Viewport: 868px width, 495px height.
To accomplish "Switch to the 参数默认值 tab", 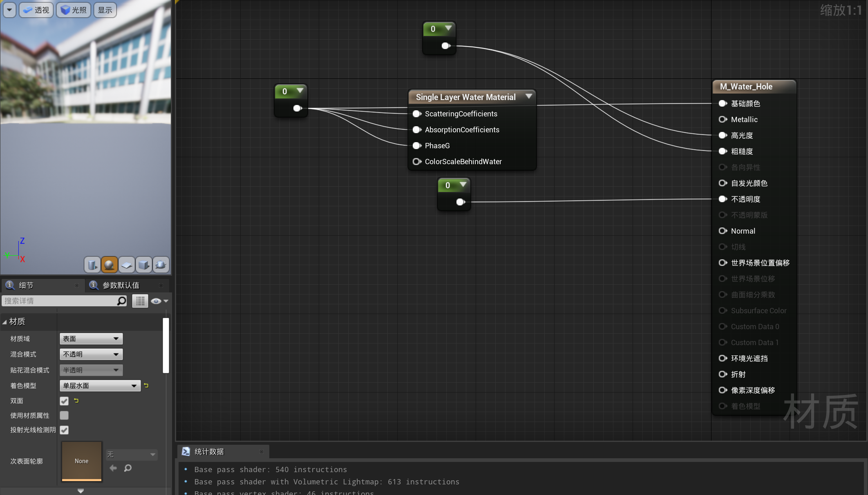I will click(x=121, y=285).
